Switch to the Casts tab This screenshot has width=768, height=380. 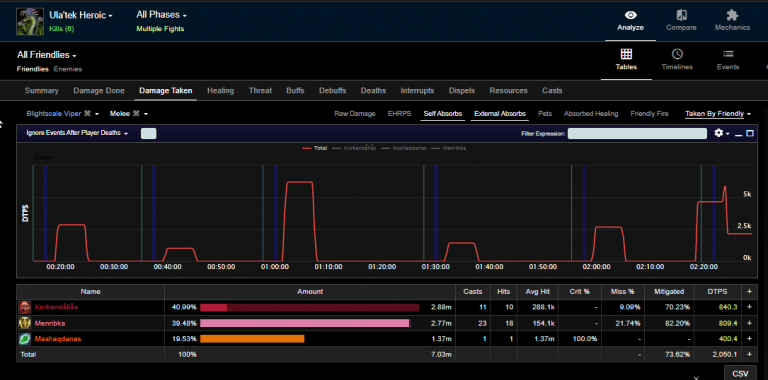pos(552,91)
